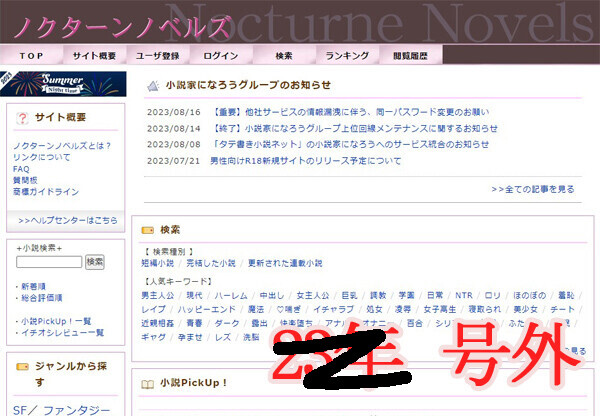The height and width of the screenshot is (416, 600).
Task: Click the 検索 button beside search field
Action: [95, 262]
